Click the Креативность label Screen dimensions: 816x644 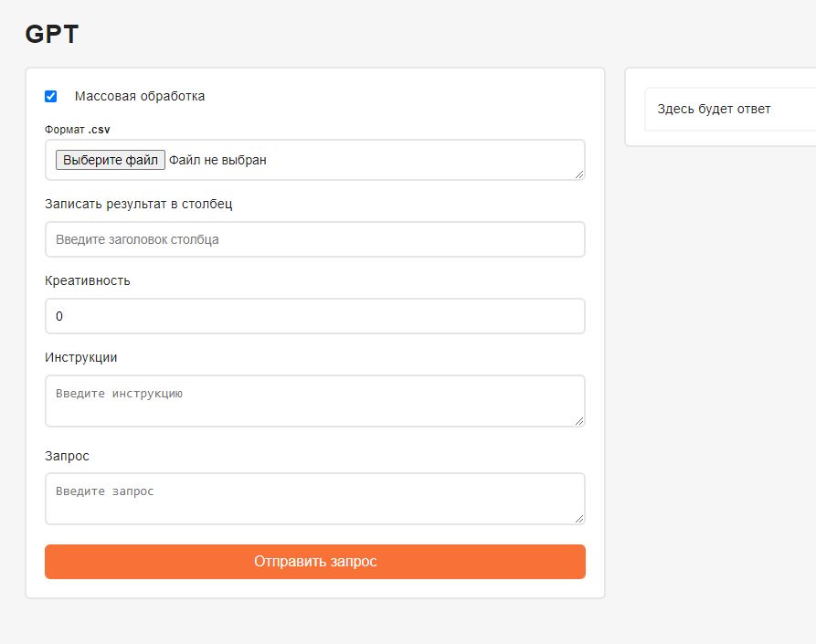coord(88,280)
